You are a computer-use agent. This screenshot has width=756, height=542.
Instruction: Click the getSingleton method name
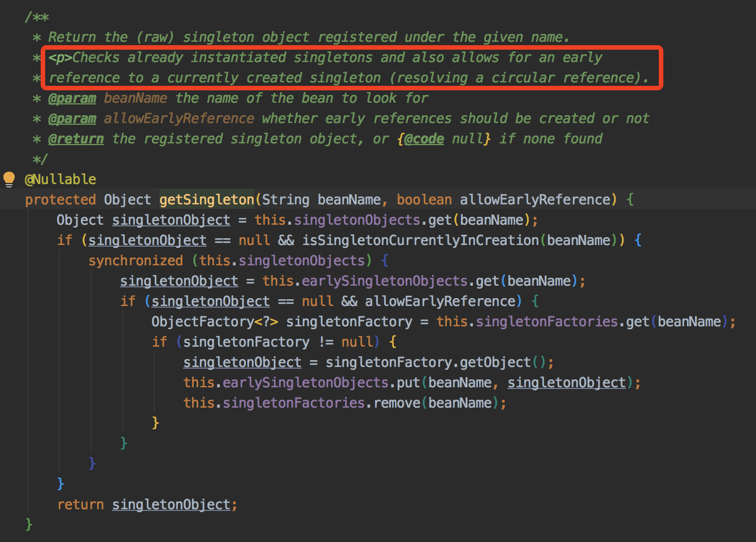click(x=207, y=200)
